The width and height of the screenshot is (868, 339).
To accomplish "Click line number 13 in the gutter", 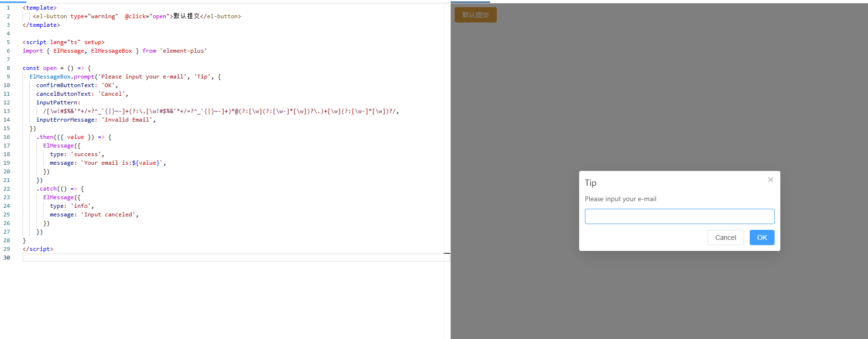I will click(7, 111).
